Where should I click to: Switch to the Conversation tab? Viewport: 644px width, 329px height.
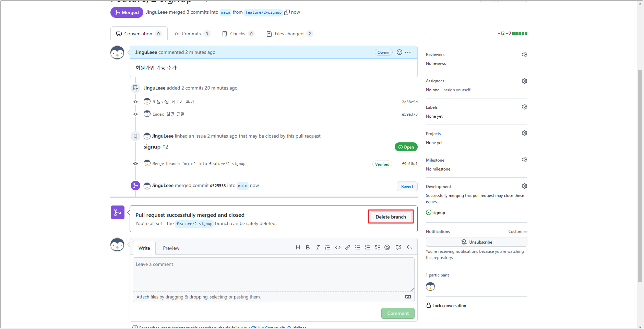click(139, 34)
